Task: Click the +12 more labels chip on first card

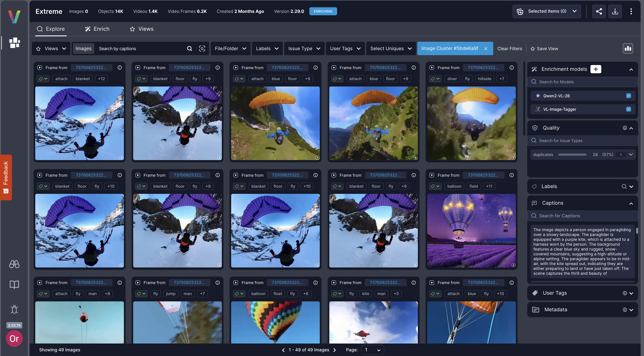Action: pos(101,79)
